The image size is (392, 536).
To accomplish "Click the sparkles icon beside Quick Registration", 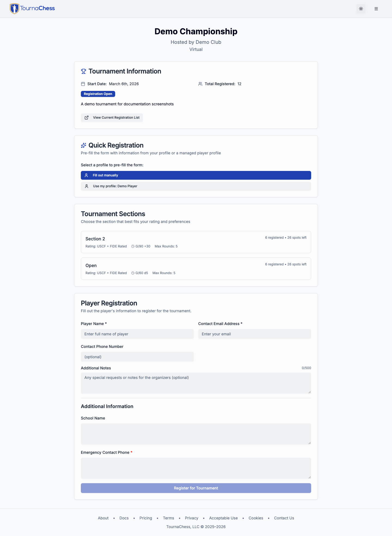I will pyautogui.click(x=83, y=145).
